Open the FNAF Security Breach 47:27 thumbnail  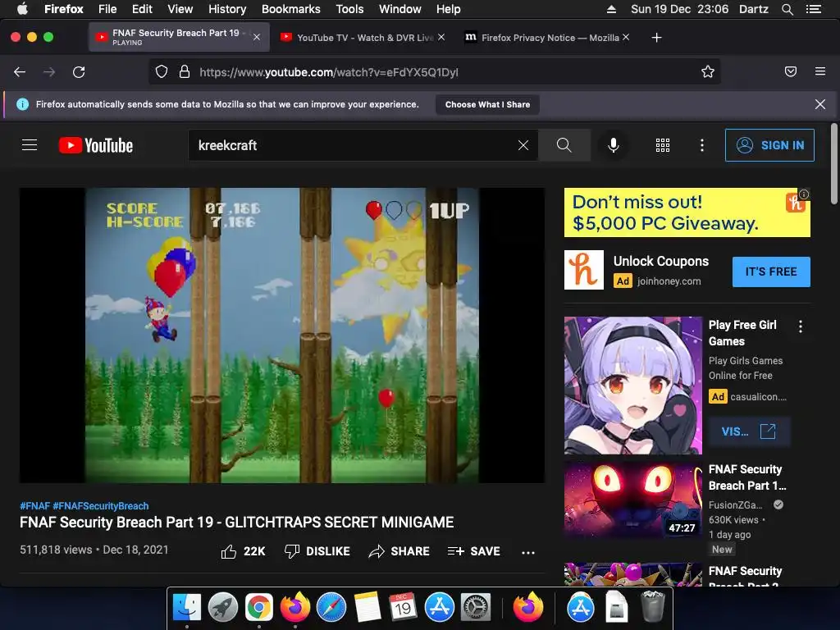[632, 500]
